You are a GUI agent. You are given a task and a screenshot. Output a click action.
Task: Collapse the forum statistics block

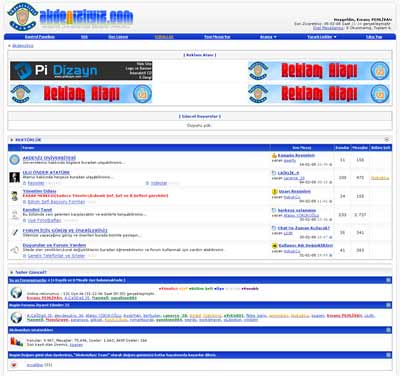click(x=388, y=330)
